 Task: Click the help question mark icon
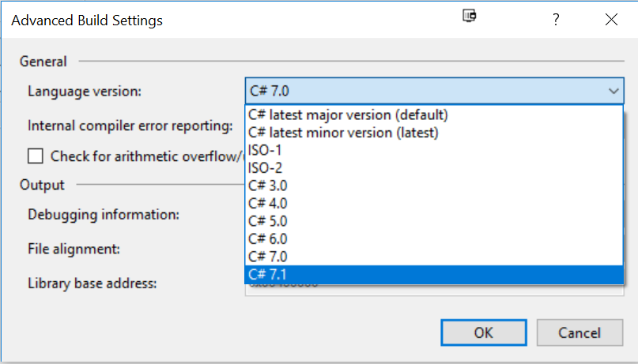pos(556,19)
